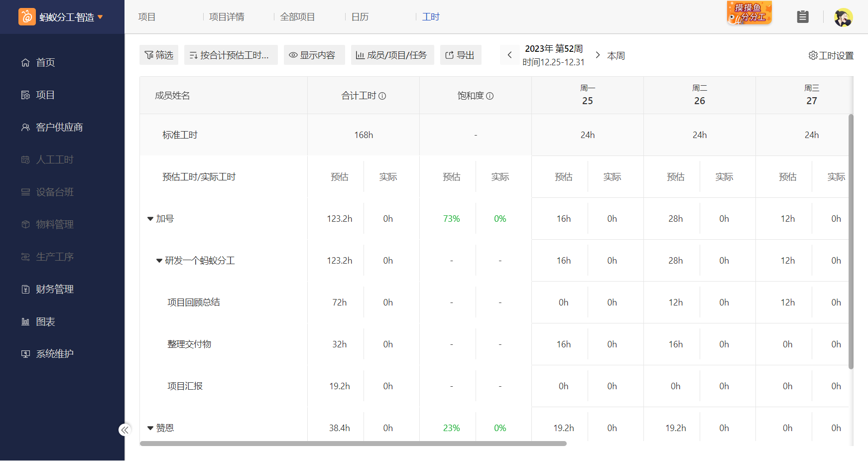This screenshot has width=868, height=461.
Task: Collapse the 加号 member row
Action: click(150, 219)
